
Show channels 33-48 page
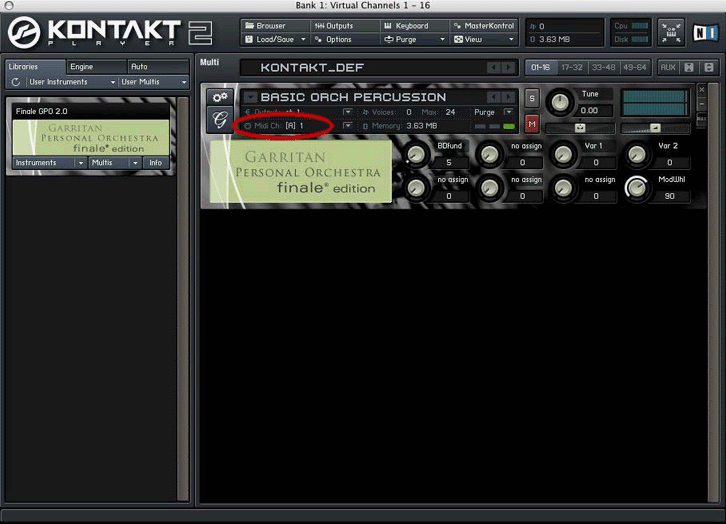coord(603,68)
